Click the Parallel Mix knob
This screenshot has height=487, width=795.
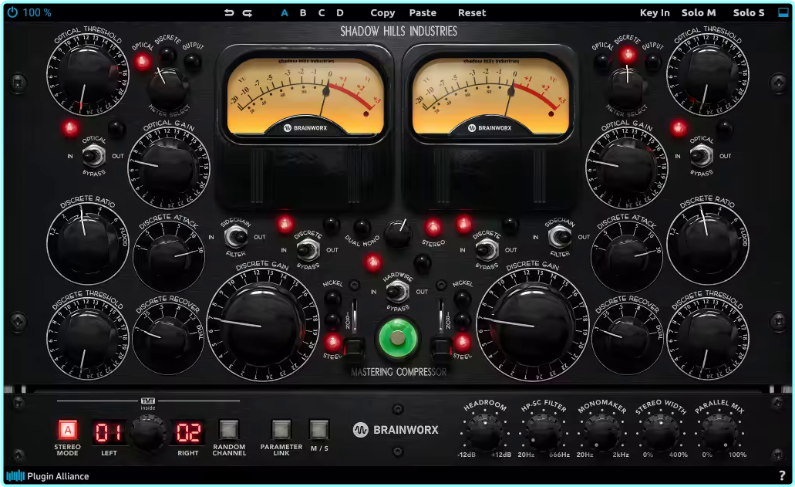[x=719, y=432]
